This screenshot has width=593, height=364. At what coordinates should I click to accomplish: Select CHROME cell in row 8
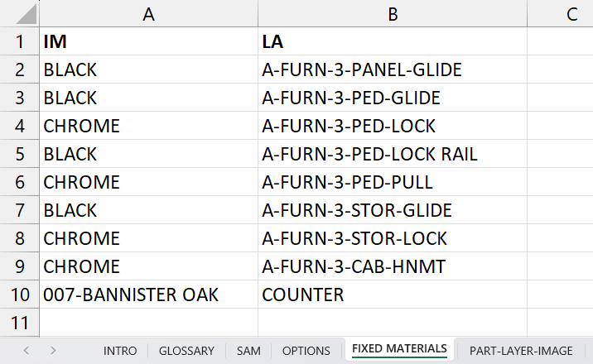148,238
